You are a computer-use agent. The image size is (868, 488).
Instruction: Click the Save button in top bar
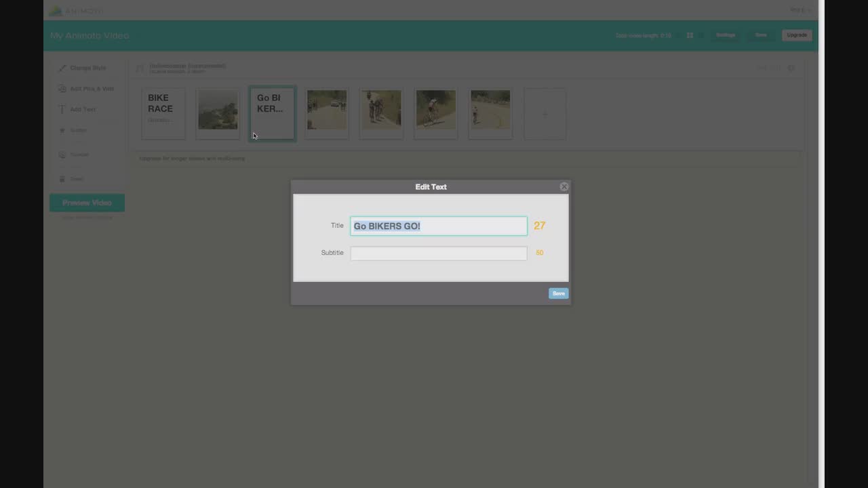click(761, 35)
